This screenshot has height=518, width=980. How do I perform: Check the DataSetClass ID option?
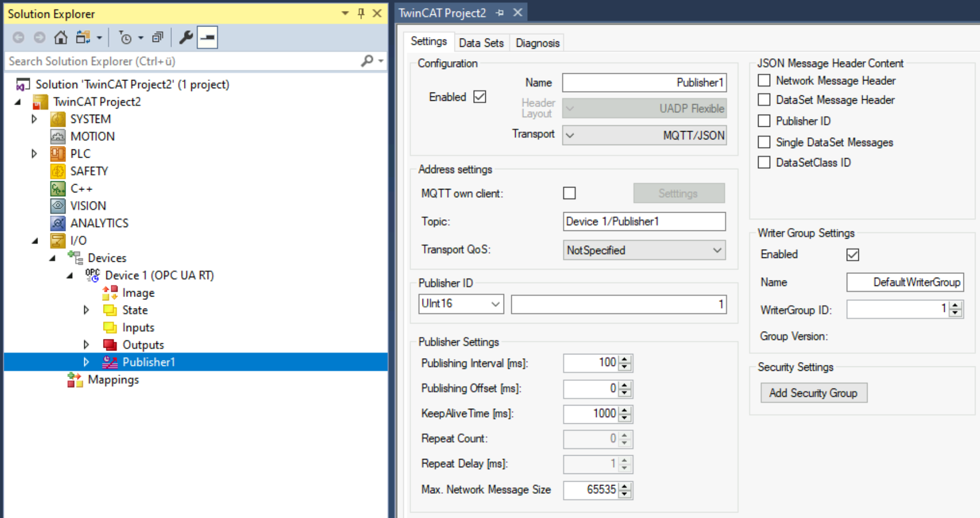click(x=764, y=163)
